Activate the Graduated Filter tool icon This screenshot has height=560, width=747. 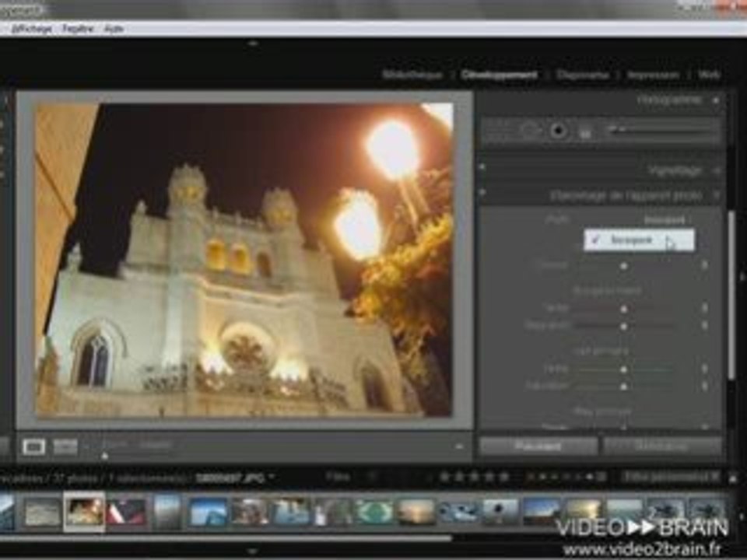pyautogui.click(x=585, y=131)
